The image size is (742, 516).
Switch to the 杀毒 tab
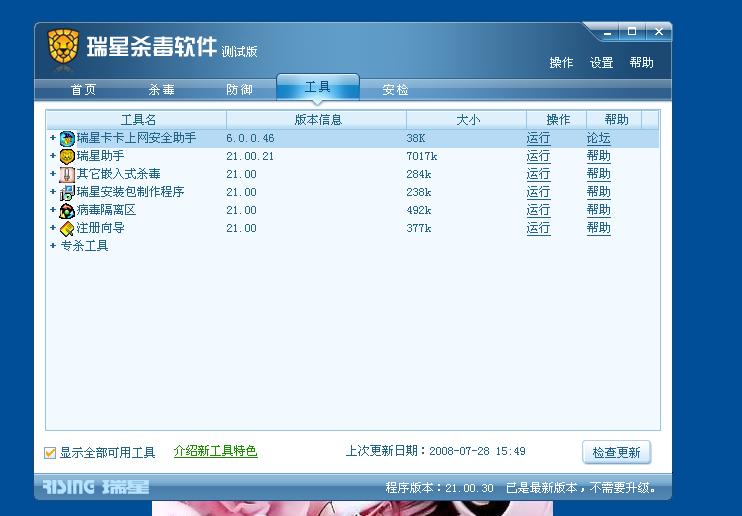click(161, 89)
